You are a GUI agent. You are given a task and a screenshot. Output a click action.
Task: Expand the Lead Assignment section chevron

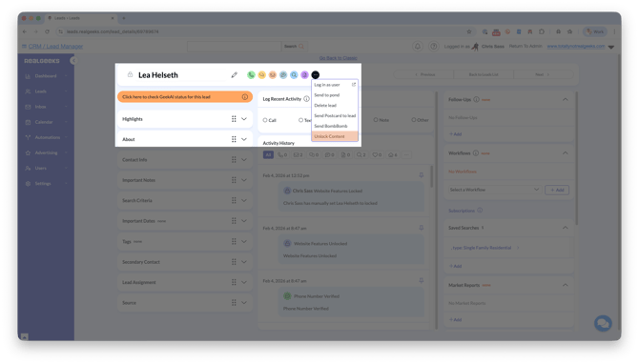(244, 282)
